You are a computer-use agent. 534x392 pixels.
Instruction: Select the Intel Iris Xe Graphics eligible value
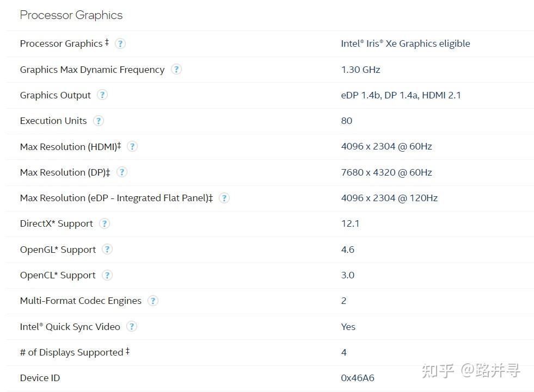(x=405, y=43)
